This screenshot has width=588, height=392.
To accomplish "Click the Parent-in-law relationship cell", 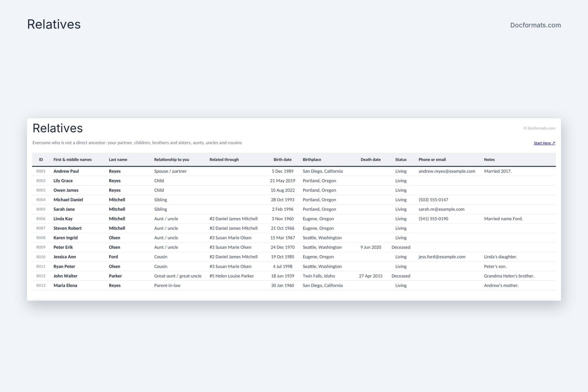I will 167,285.
